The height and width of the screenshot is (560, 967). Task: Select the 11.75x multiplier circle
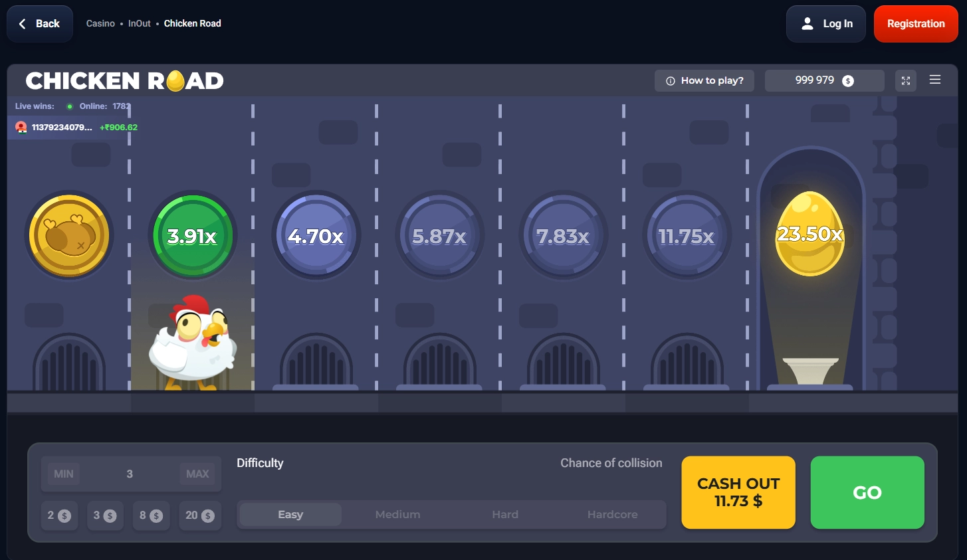[687, 235]
